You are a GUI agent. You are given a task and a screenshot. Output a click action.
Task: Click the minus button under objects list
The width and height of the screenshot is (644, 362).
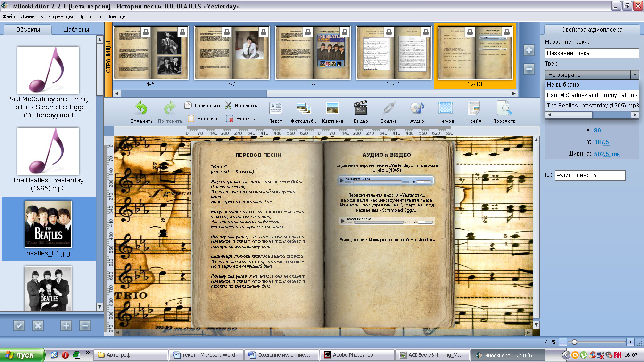coord(85,325)
